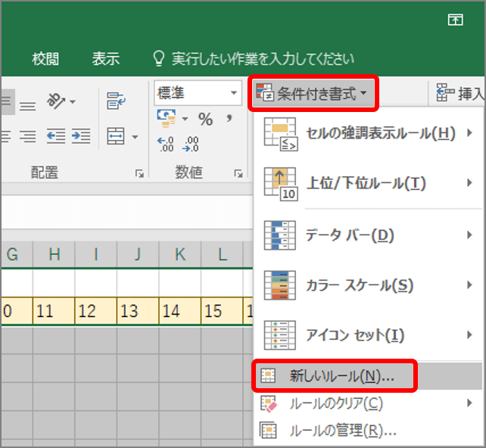Click the アイコン セット icon

pos(280,335)
